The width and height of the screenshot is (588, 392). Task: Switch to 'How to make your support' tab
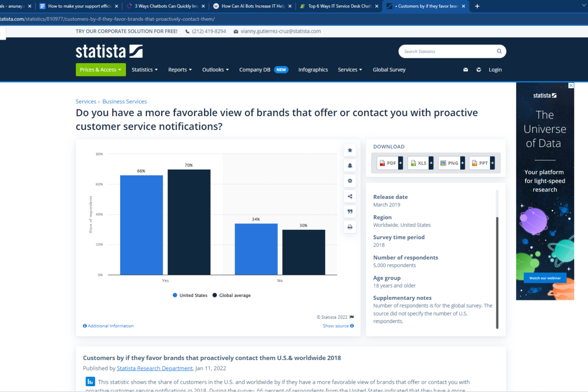point(78,6)
